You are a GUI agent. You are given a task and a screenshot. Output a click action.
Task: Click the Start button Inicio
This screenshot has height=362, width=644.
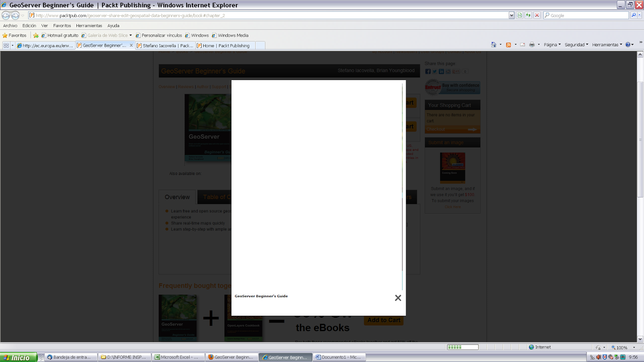tap(19, 357)
